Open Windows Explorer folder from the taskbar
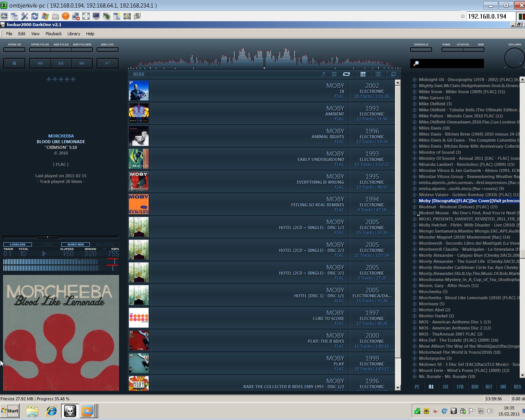The height and width of the screenshot is (420, 525). click(32, 411)
